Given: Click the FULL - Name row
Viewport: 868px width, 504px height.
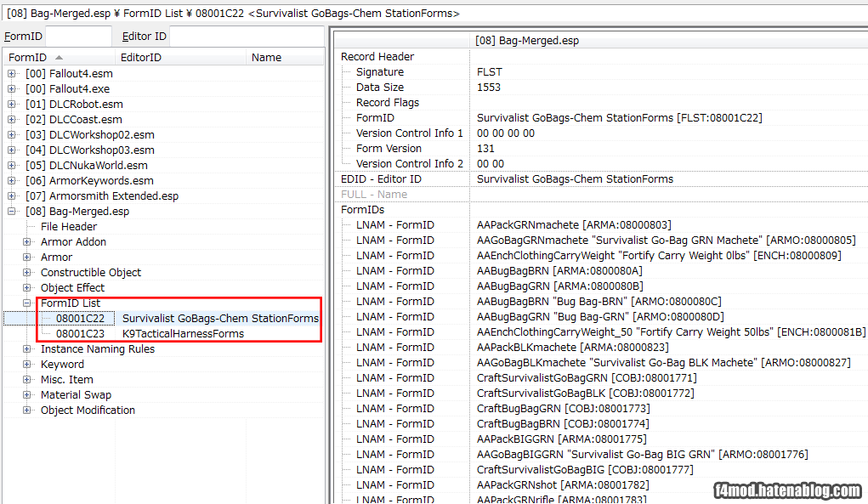Looking at the screenshot, I should (x=601, y=194).
